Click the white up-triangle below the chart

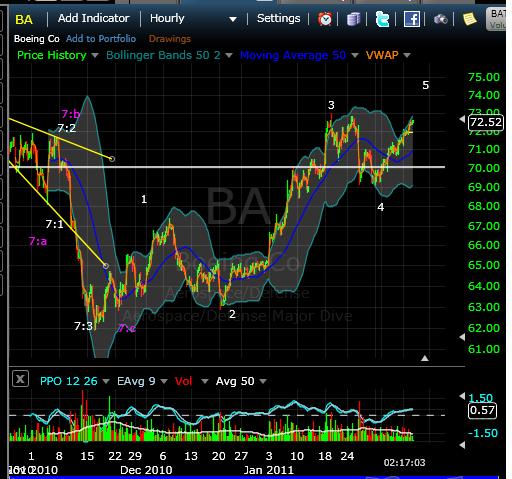(x=425, y=358)
